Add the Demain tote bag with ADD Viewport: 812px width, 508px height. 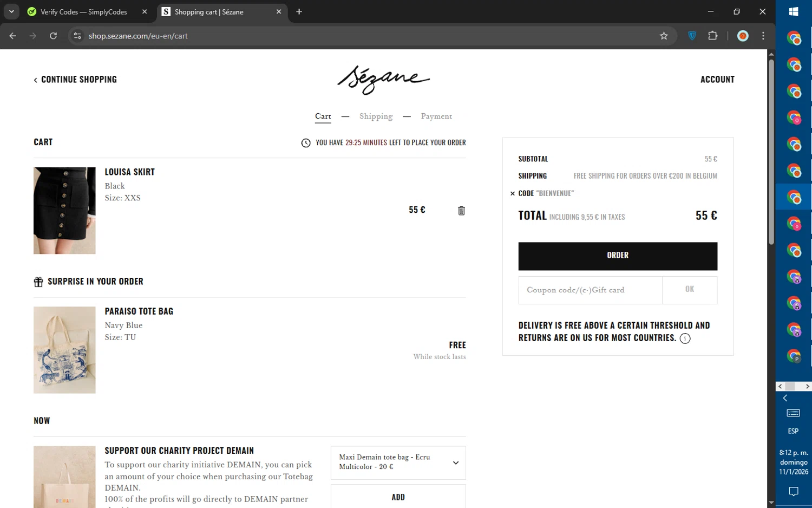tap(398, 497)
